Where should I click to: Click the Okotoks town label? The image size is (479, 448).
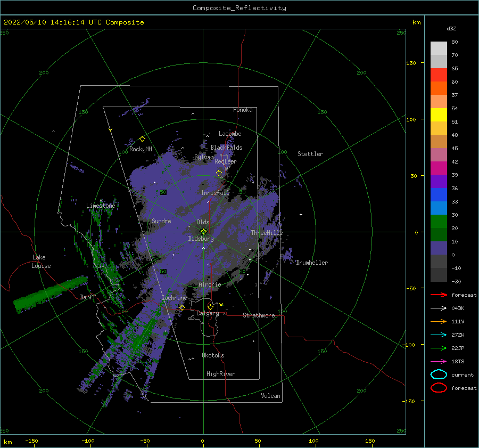tap(213, 355)
